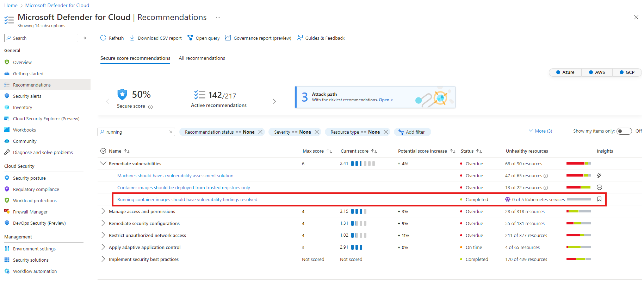Click Download CSV report icon
The width and height of the screenshot is (644, 281).
point(132,38)
